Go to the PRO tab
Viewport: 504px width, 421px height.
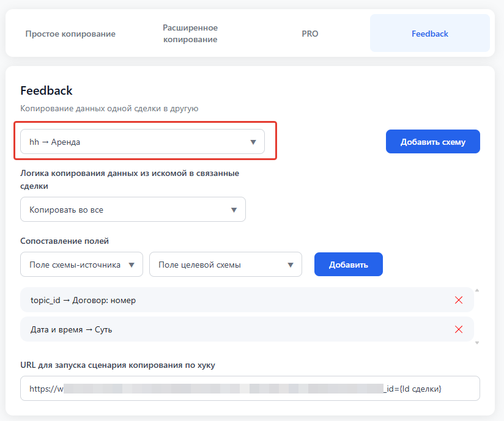click(310, 34)
